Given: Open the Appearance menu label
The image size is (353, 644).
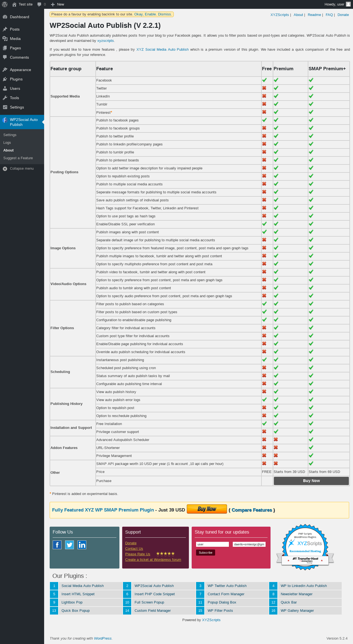Looking at the screenshot, I should coord(20,70).
